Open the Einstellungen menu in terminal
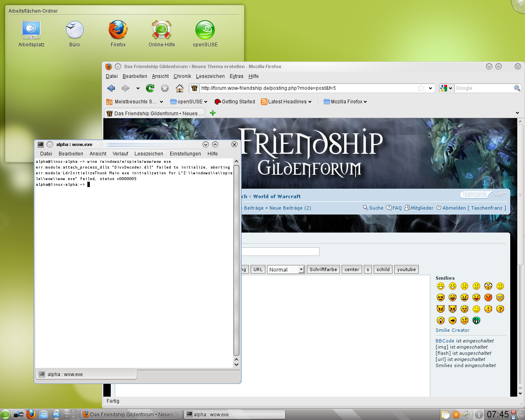This screenshot has width=525, height=420. (x=185, y=154)
